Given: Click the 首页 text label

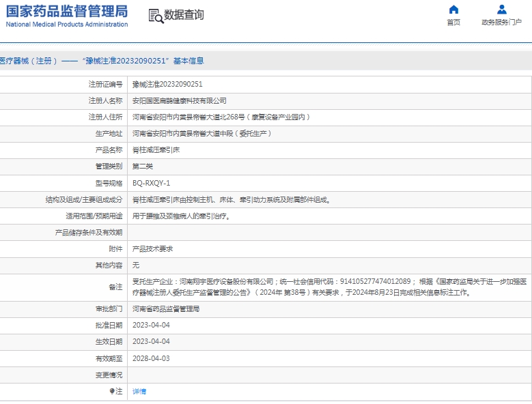Looking at the screenshot, I should 453,23.
